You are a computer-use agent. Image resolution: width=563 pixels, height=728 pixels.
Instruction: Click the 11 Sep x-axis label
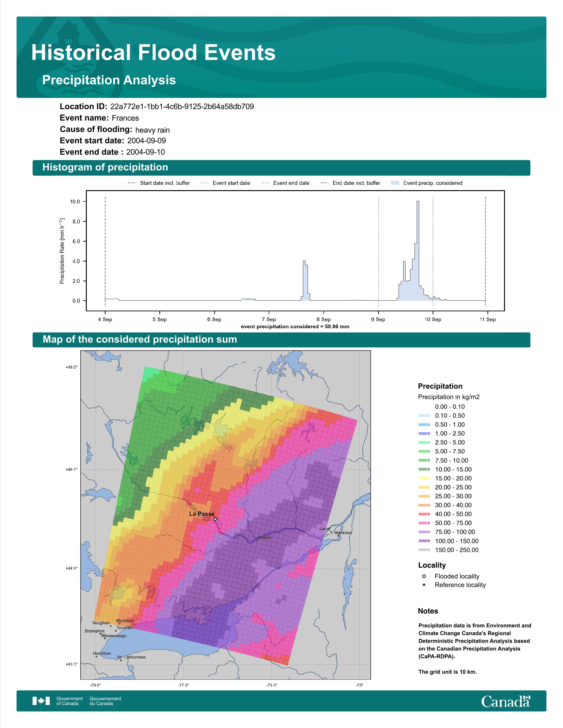(x=488, y=319)
